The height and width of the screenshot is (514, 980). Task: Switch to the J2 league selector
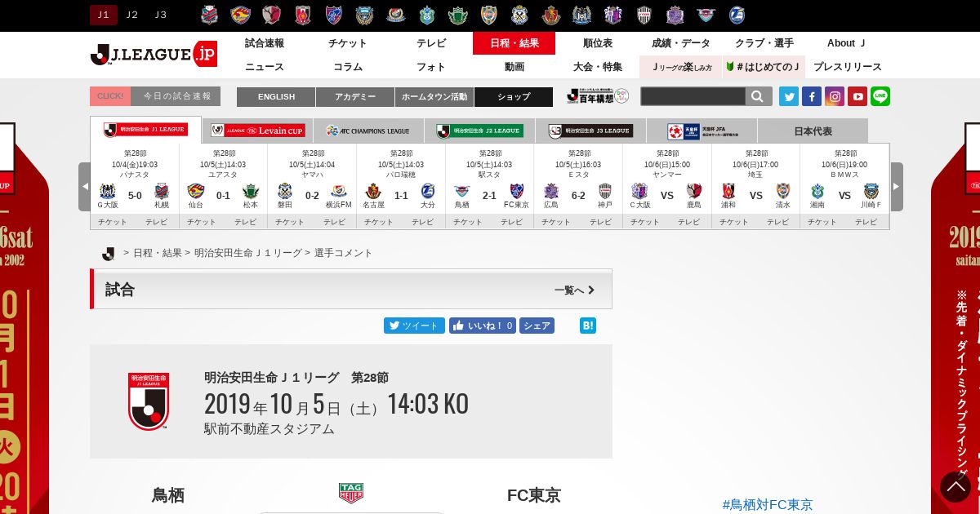(132, 15)
